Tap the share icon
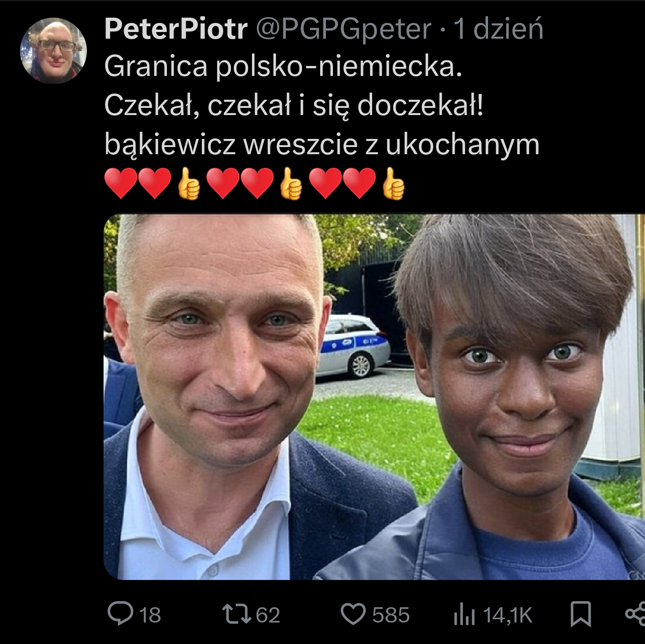The image size is (645, 644). click(x=636, y=614)
